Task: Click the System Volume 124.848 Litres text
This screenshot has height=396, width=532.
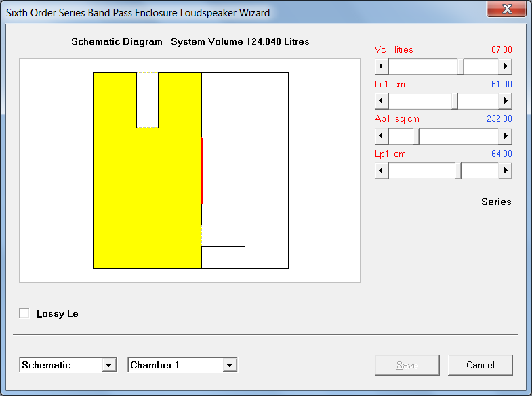Action: [240, 41]
